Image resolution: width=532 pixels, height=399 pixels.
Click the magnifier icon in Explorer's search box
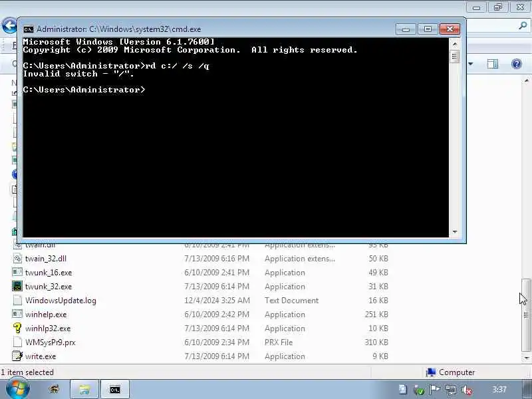[523, 25]
